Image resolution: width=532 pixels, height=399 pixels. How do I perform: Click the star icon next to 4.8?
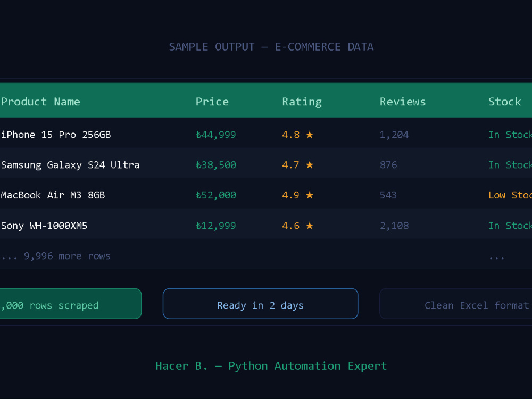point(310,135)
